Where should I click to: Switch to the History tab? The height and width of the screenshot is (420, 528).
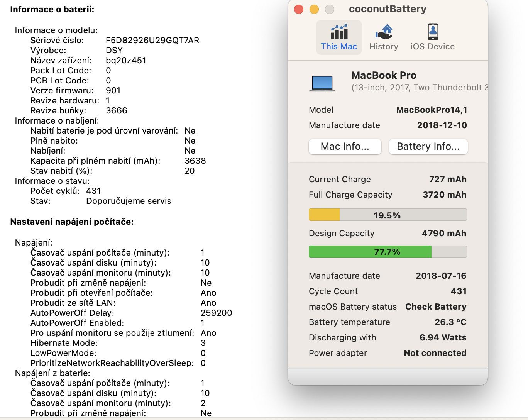coord(384,37)
